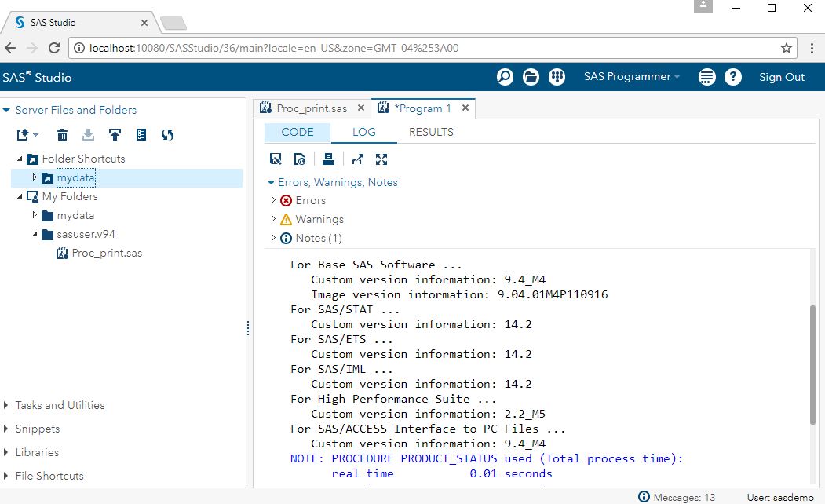Collapse the Server Files and Folders section

tap(6, 110)
